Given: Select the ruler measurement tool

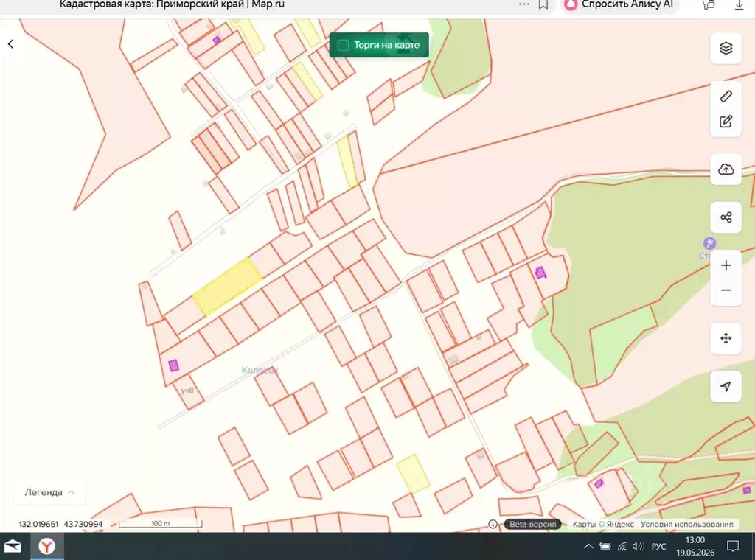Looking at the screenshot, I should click(x=726, y=97).
